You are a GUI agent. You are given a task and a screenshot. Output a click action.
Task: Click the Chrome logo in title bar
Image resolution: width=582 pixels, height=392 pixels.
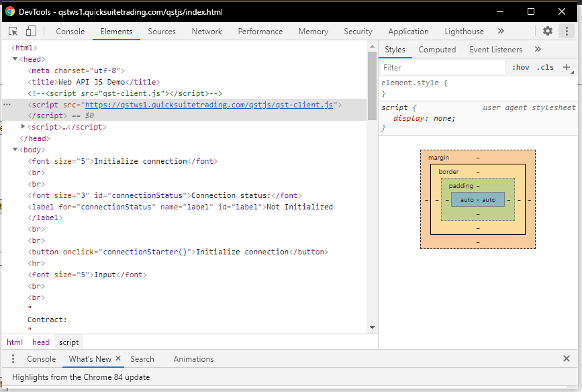tap(10, 11)
